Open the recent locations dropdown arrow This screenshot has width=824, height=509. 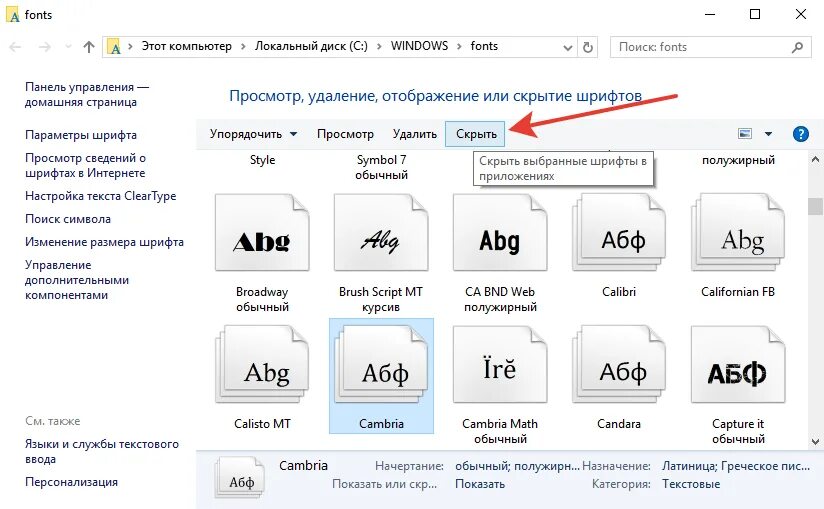68,47
